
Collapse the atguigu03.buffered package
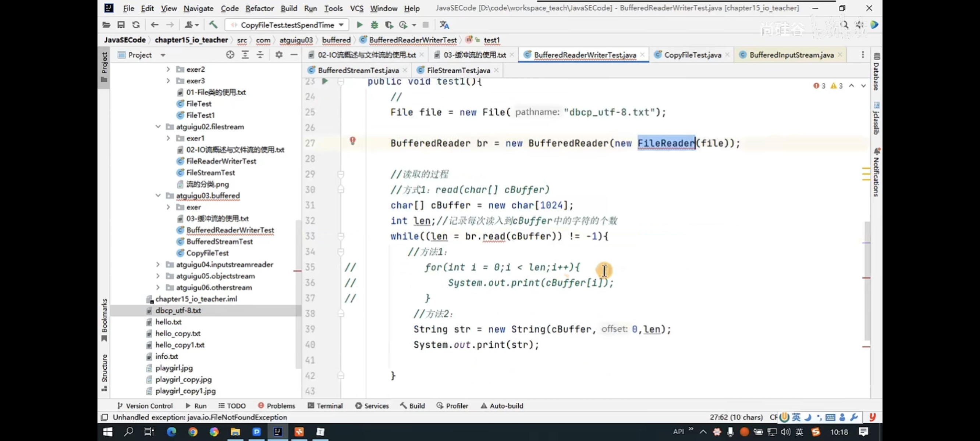click(158, 196)
